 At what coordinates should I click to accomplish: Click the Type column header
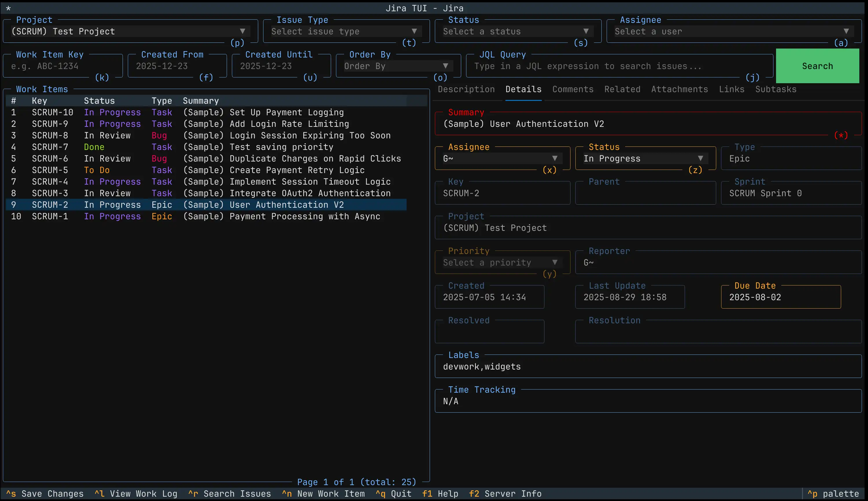point(162,101)
